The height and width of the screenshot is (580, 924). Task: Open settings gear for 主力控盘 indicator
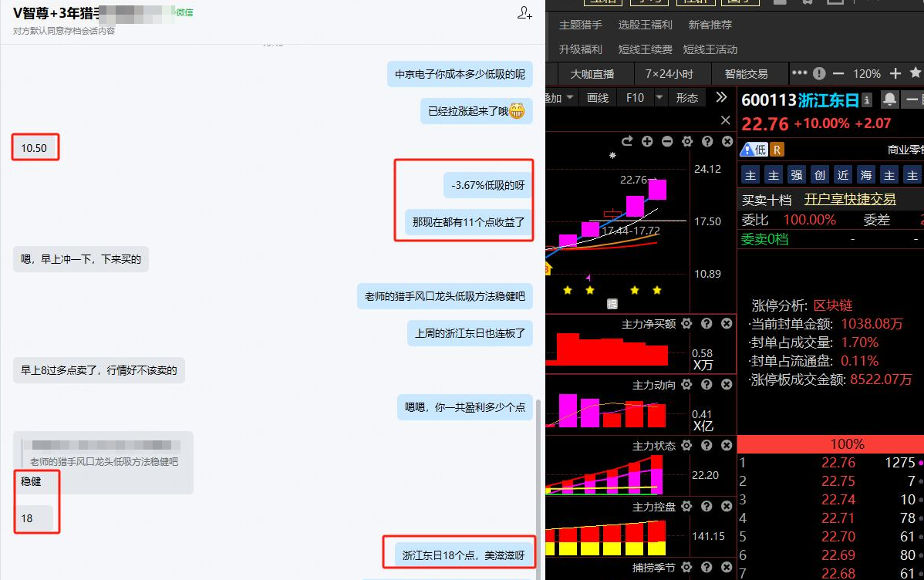(x=686, y=506)
